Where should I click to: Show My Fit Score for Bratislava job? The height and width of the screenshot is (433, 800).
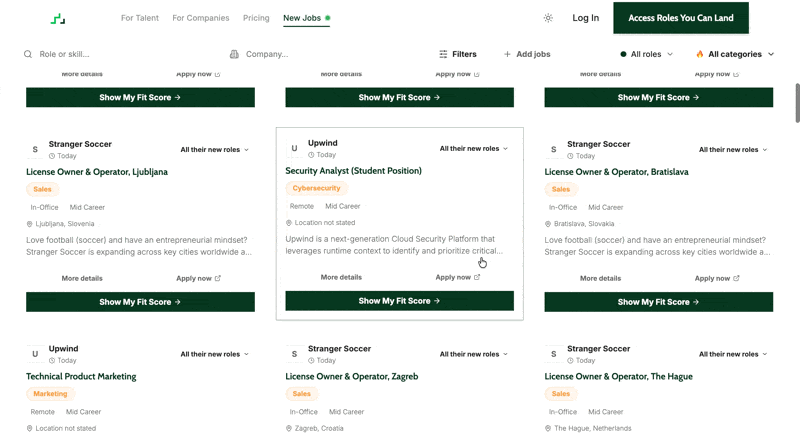pyautogui.click(x=659, y=302)
